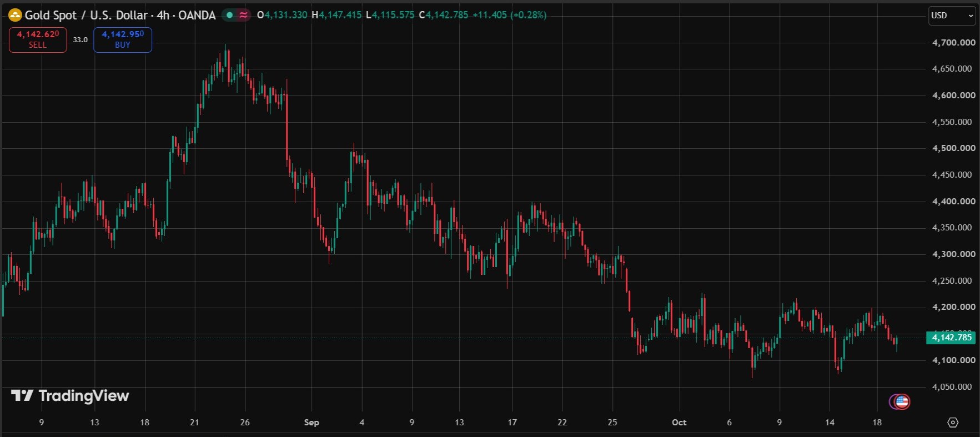Click the close value C4,142.785
This screenshot has width=980, height=437.
pyautogui.click(x=443, y=15)
